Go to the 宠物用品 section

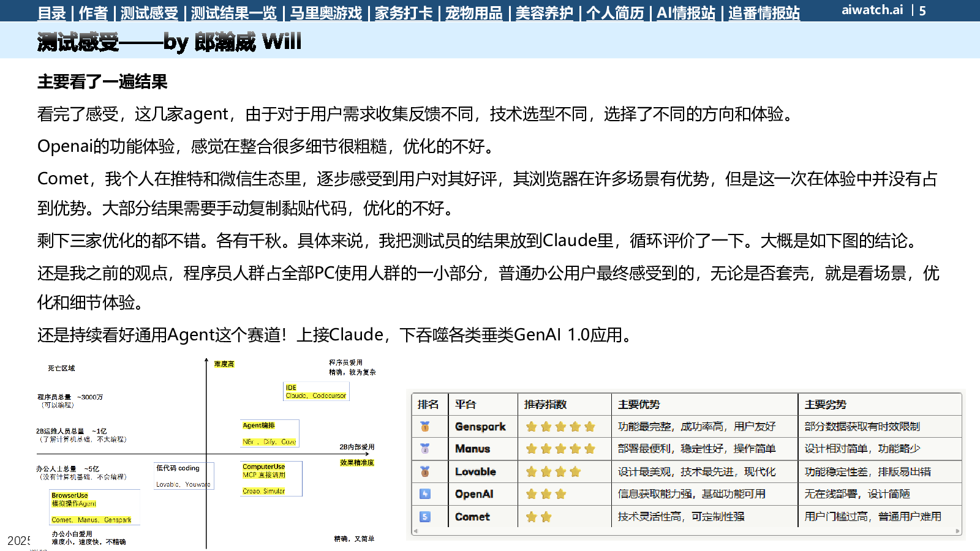click(474, 13)
